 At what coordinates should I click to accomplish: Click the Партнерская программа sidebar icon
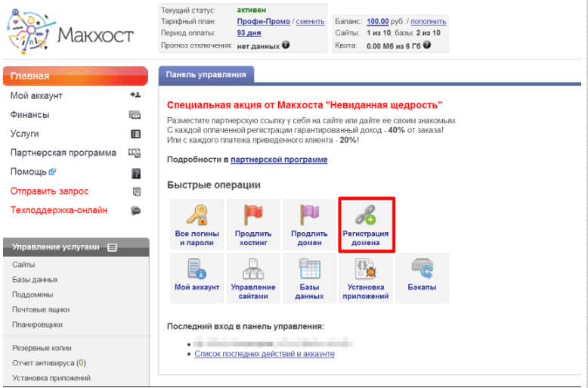[135, 153]
